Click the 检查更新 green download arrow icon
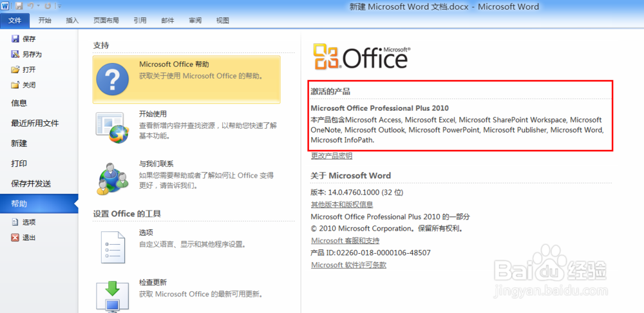This screenshot has height=313, width=644. pyautogui.click(x=113, y=296)
